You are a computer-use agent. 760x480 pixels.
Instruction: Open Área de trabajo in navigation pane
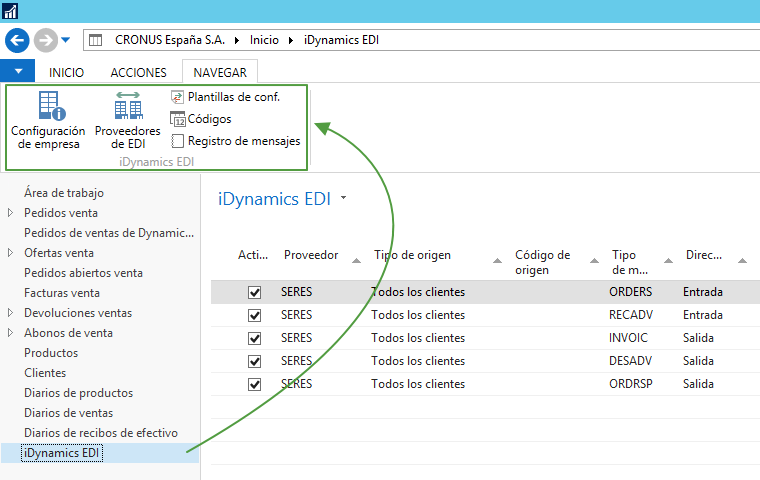[64, 192]
